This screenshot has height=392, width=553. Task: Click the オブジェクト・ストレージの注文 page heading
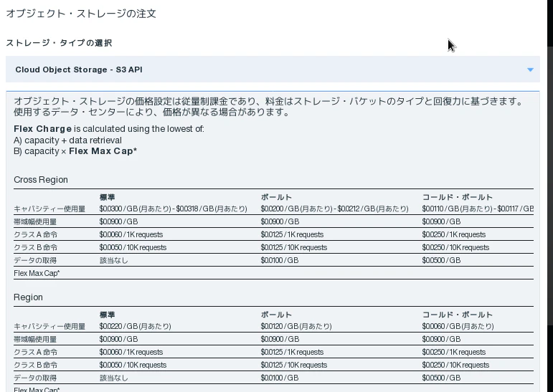coord(81,14)
